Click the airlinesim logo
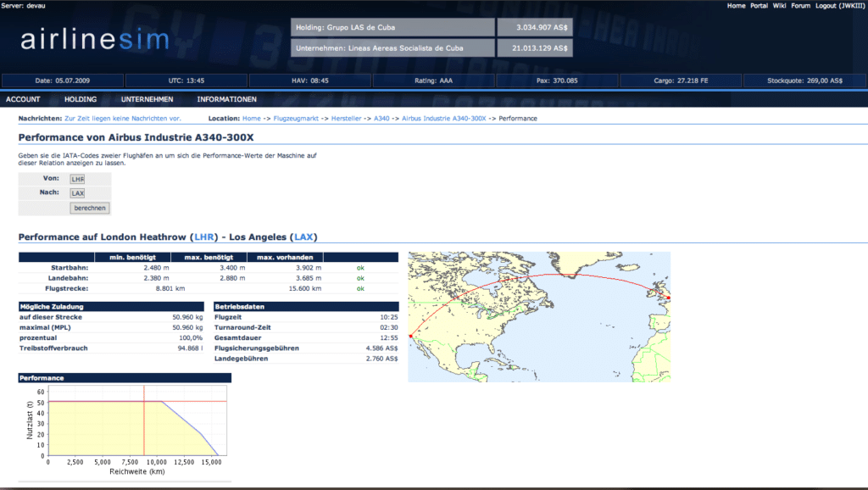 [x=93, y=37]
